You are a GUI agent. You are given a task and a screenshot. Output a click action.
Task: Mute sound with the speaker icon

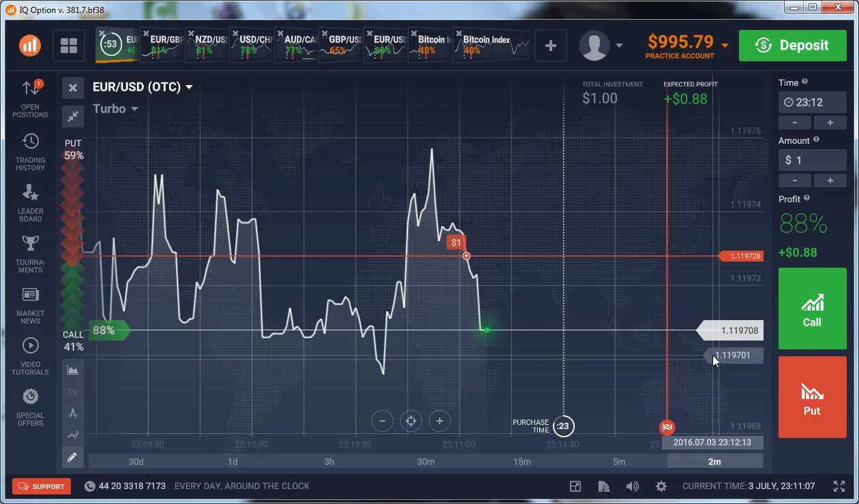tap(633, 486)
